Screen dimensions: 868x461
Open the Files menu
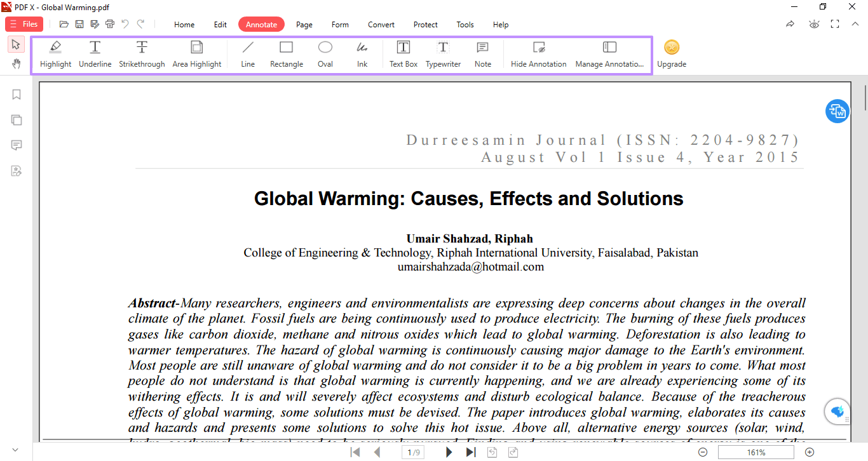pos(24,23)
